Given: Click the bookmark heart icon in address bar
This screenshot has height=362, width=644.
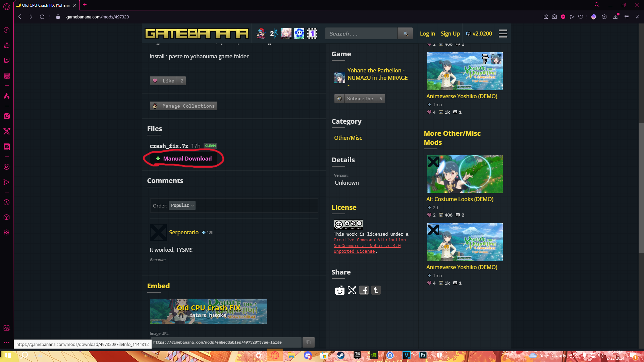Looking at the screenshot, I should (x=581, y=17).
